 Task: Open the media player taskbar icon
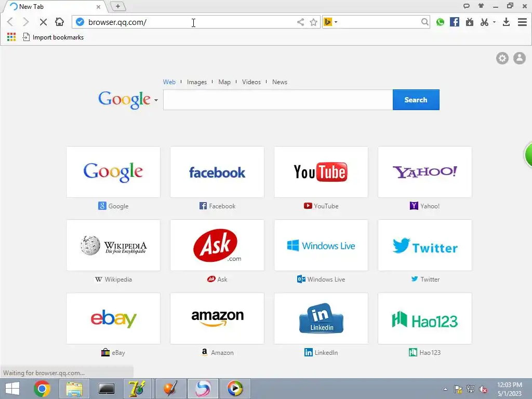coord(235,389)
